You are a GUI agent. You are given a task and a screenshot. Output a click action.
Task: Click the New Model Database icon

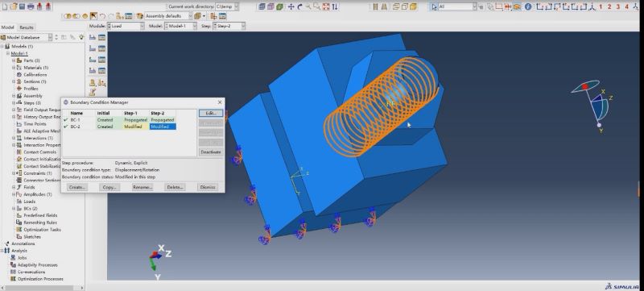pyautogui.click(x=5, y=6)
